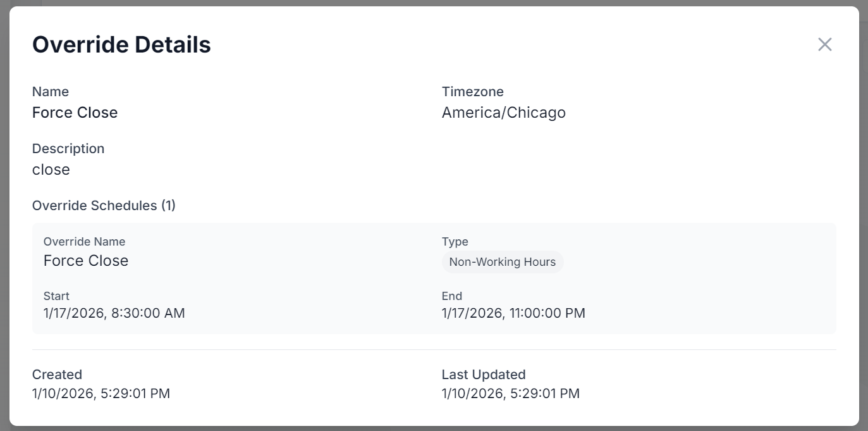Close the Override Details dialog
Viewport: 868px width, 431px height.
click(824, 44)
